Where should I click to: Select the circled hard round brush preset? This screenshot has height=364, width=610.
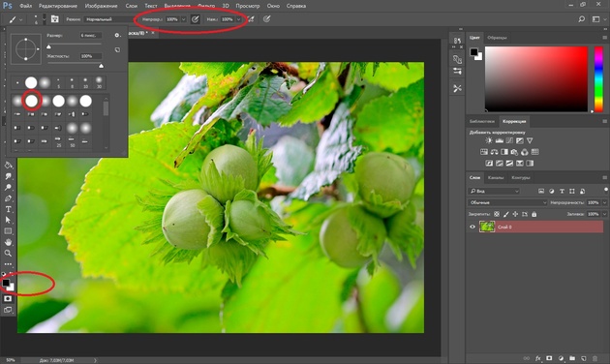point(32,101)
